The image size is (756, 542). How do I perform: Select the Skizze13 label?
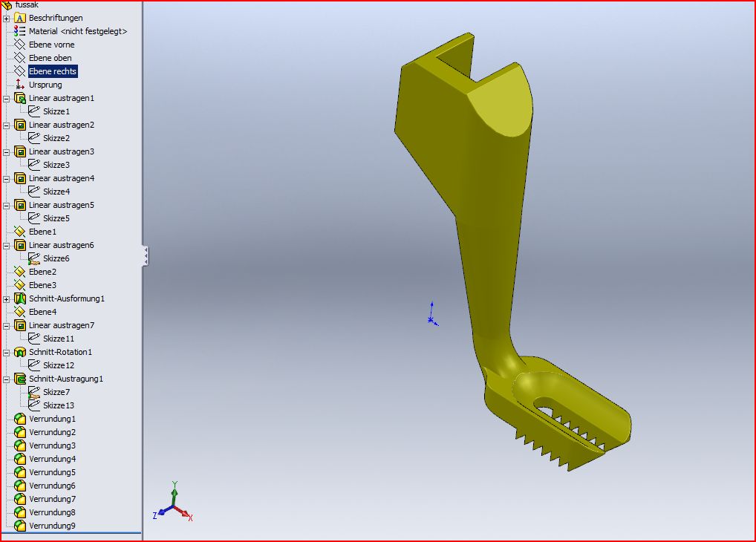[x=59, y=405]
